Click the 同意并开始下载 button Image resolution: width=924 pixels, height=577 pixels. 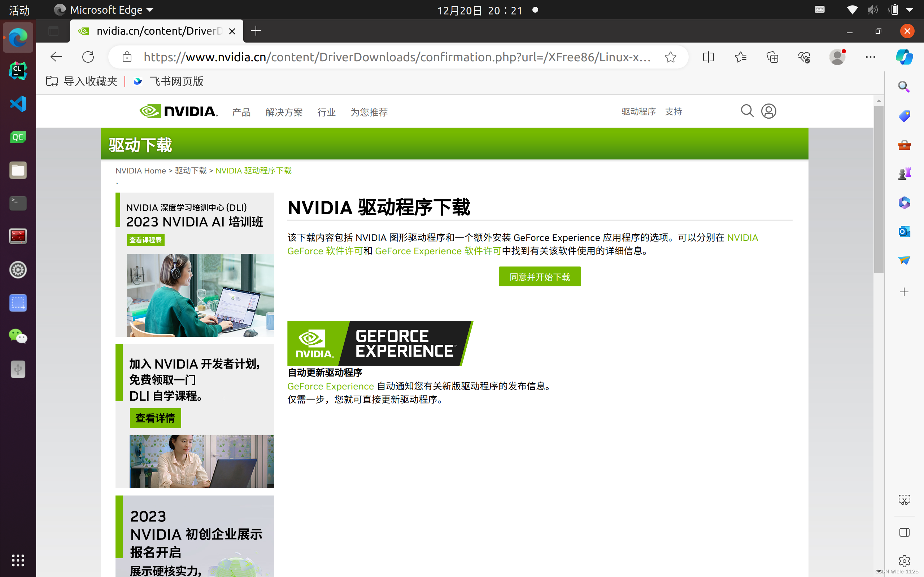tap(539, 276)
